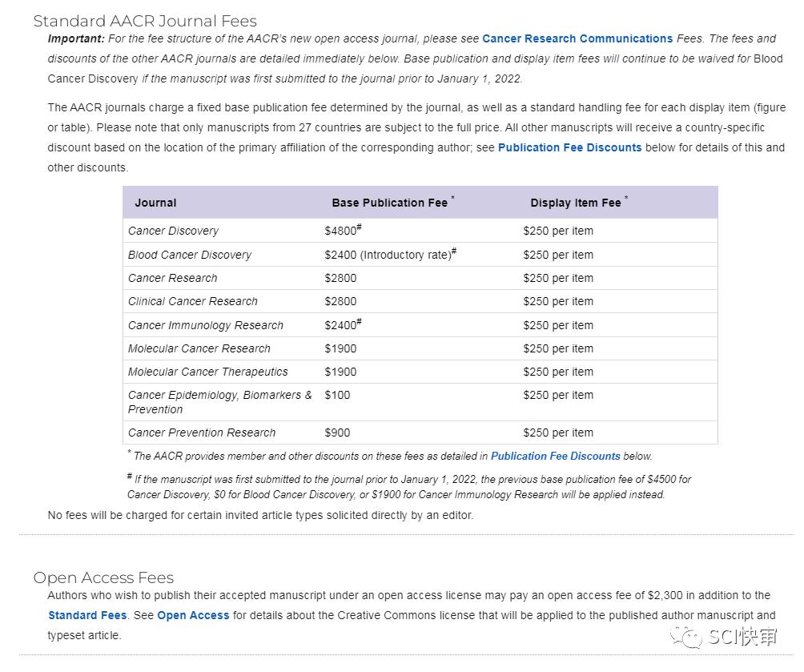Click the Journal column header
Screen dimensions: 804x672
(x=155, y=203)
